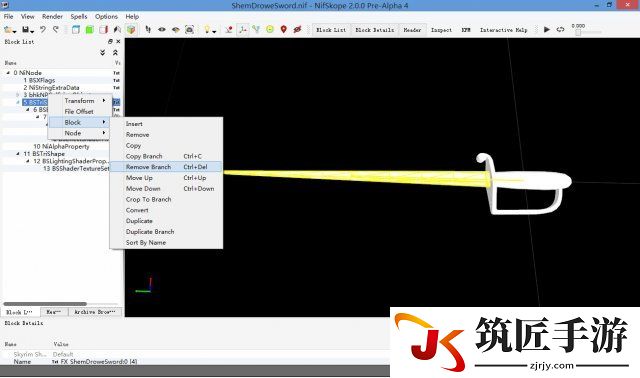Click the yellow smiley circle icon

270,29
